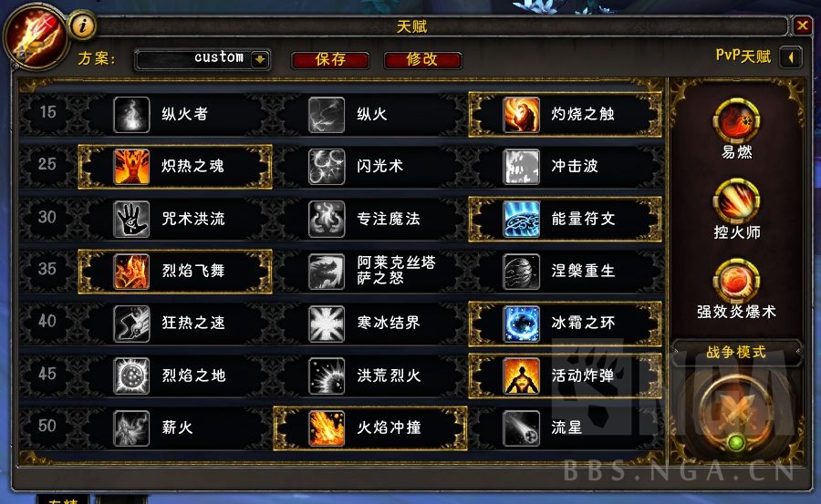
Task: Click the 寒冰结界 snowflake icon
Action: tap(327, 324)
